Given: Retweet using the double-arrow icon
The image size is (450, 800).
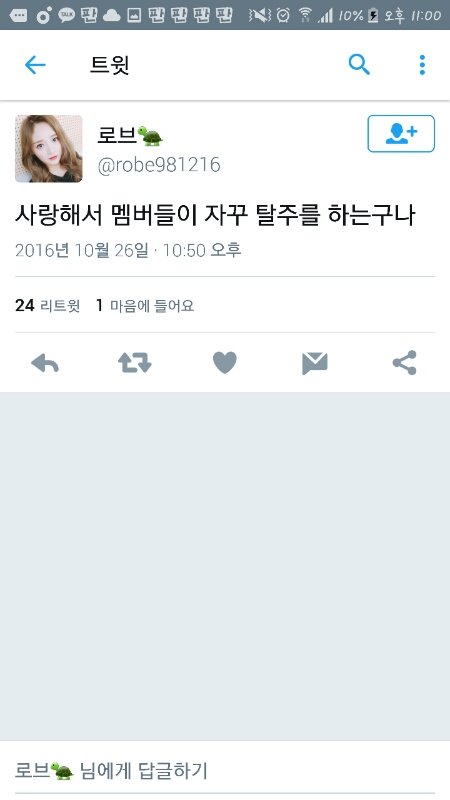Looking at the screenshot, I should [x=135, y=363].
